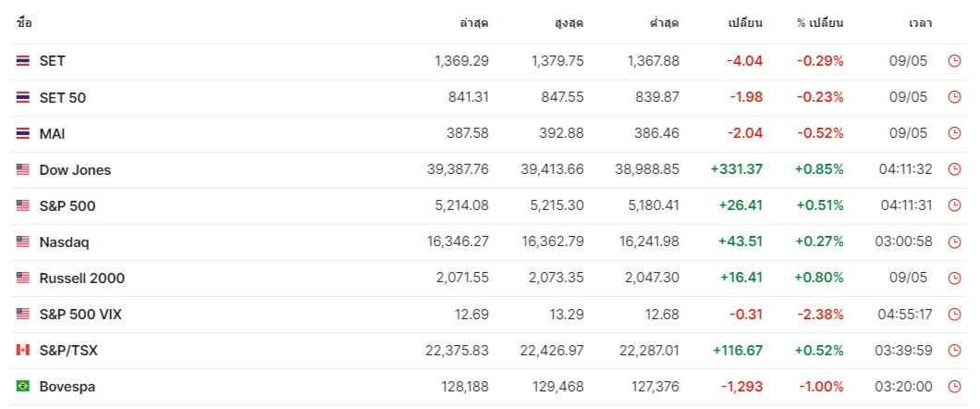This screenshot has height=409, width=980.
Task: Open the SET index link
Action: (52, 61)
